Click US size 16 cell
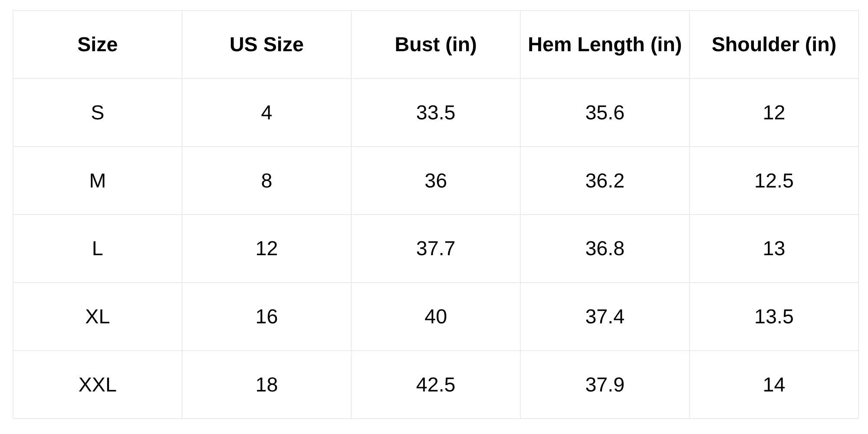The width and height of the screenshot is (868, 434). [266, 317]
